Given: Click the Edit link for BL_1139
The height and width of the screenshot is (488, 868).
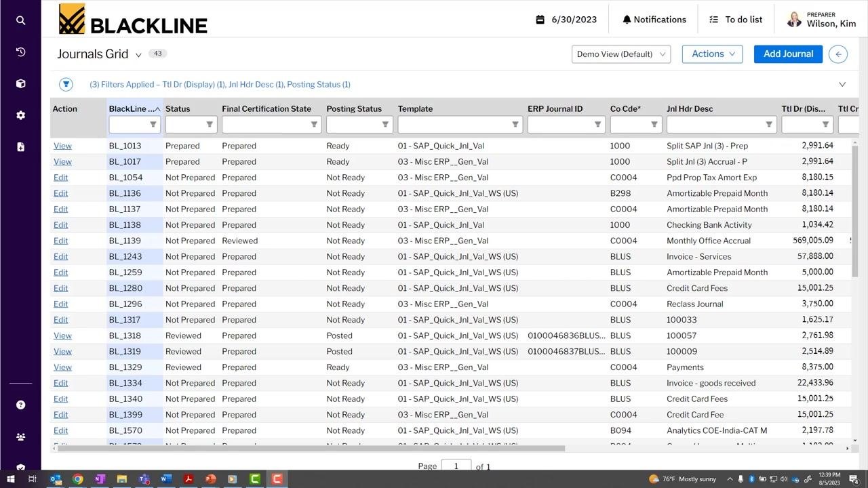Looking at the screenshot, I should (60, 241).
